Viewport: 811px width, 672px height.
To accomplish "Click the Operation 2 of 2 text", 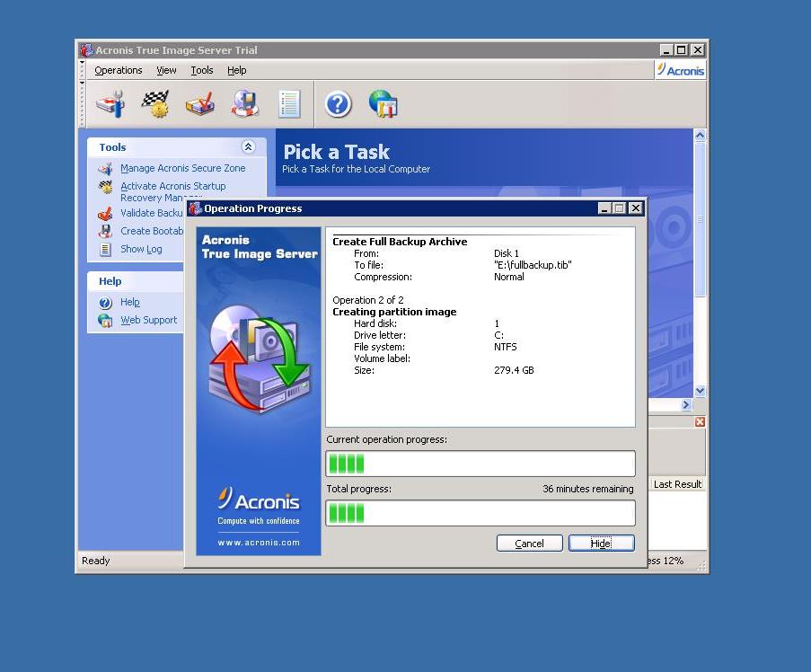I will coord(368,300).
